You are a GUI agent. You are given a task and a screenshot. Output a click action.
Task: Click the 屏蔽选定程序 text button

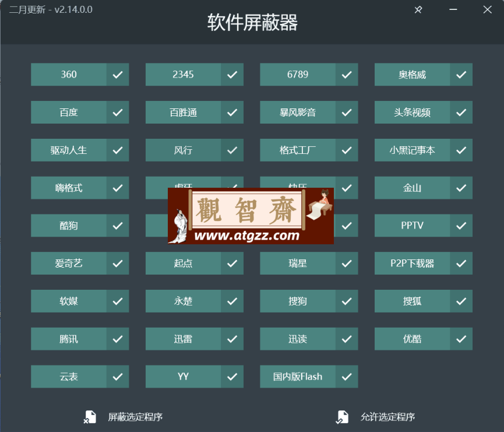[135, 417]
